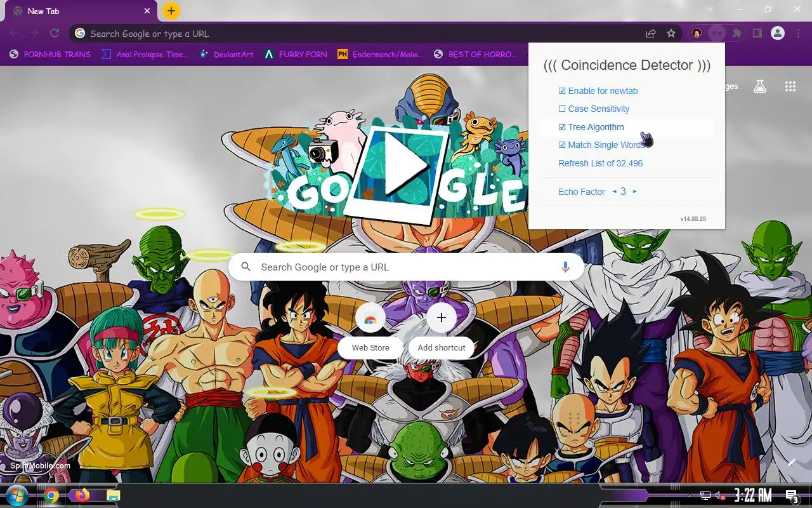812x508 pixels.
Task: Close the New Tab tab
Action: point(147,11)
